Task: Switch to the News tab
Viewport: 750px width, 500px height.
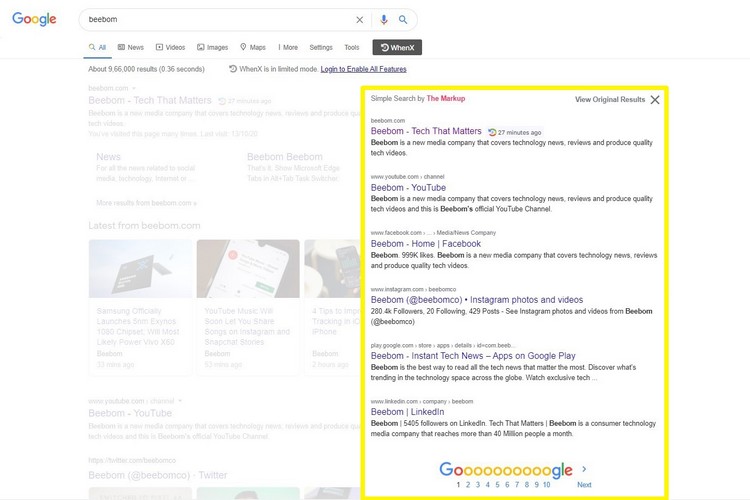Action: [131, 47]
